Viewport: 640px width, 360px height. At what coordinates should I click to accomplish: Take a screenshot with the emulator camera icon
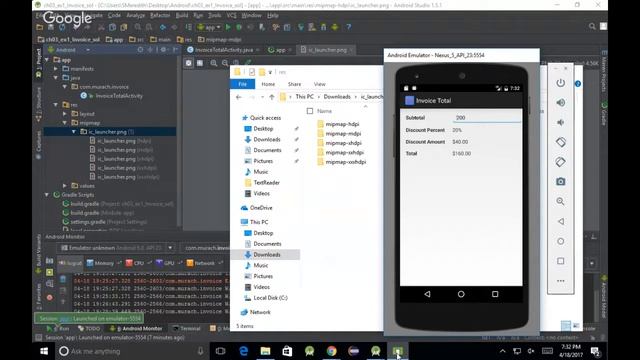pos(560,182)
